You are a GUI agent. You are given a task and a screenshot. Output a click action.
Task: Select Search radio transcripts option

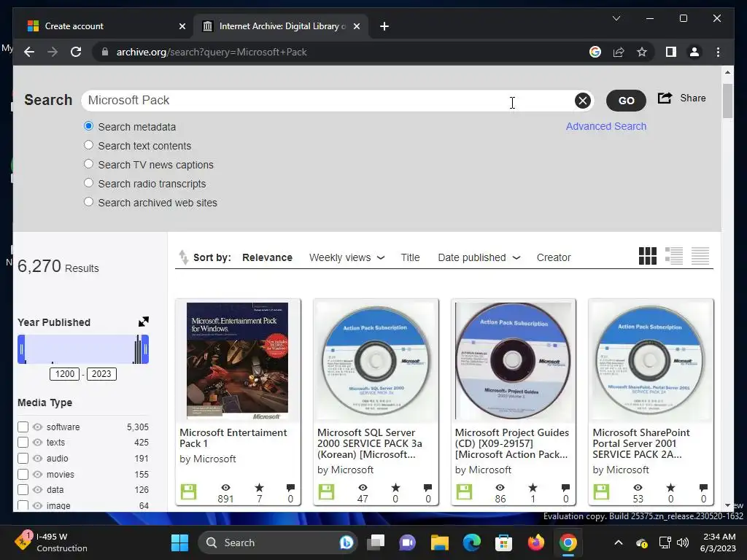[x=88, y=183]
